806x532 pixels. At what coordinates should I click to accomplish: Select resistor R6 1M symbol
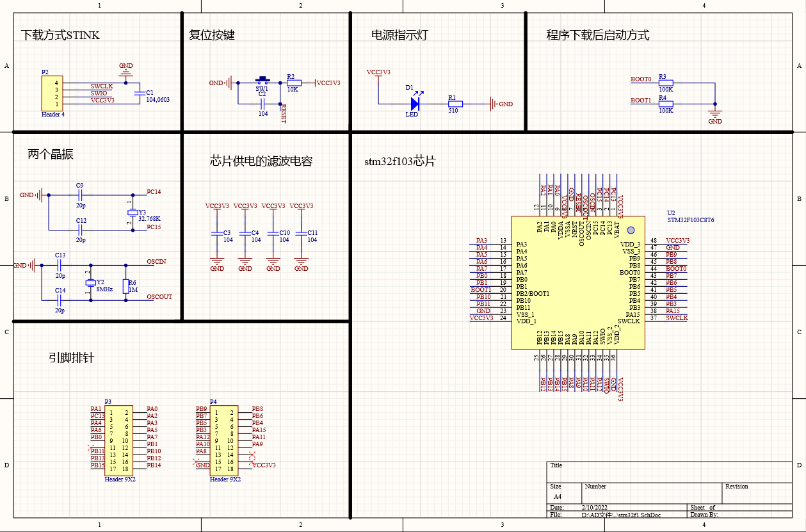[125, 286]
